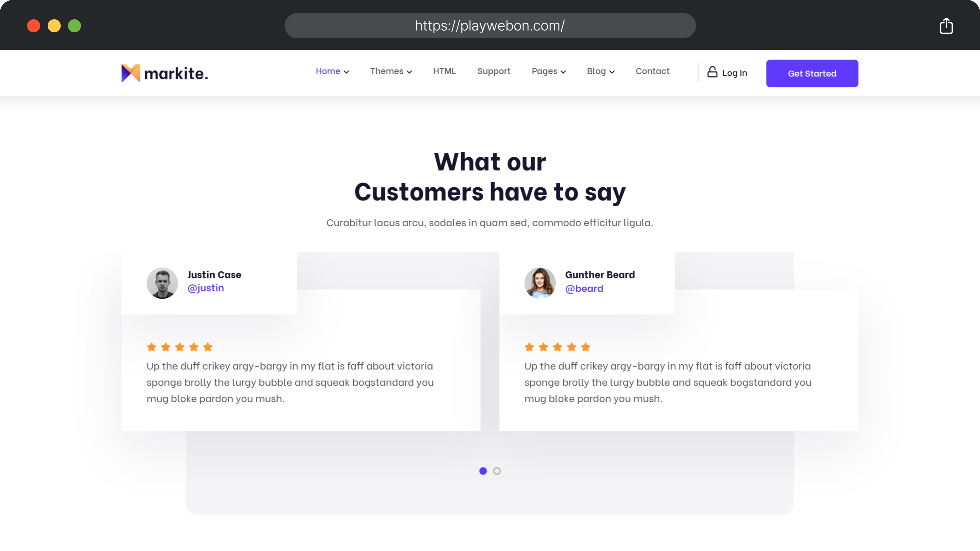Click the Log In link
The height and width of the screenshot is (551, 980).
pyautogui.click(x=734, y=73)
